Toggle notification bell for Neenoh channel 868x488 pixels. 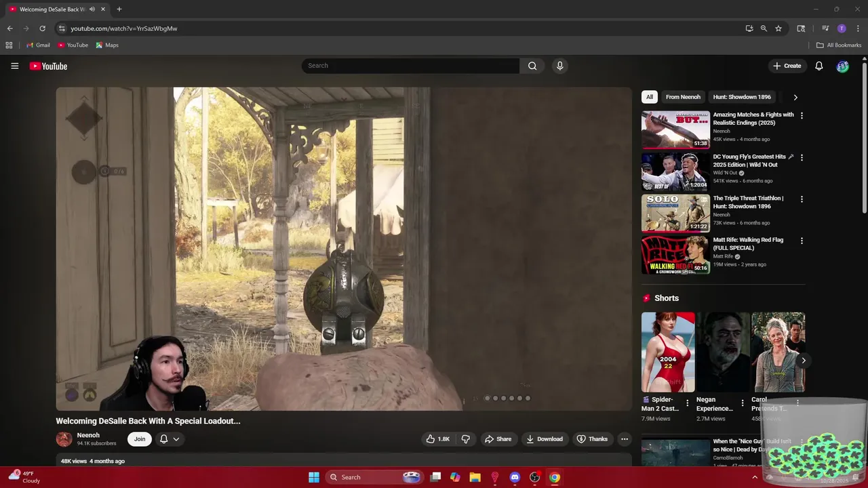(x=169, y=439)
